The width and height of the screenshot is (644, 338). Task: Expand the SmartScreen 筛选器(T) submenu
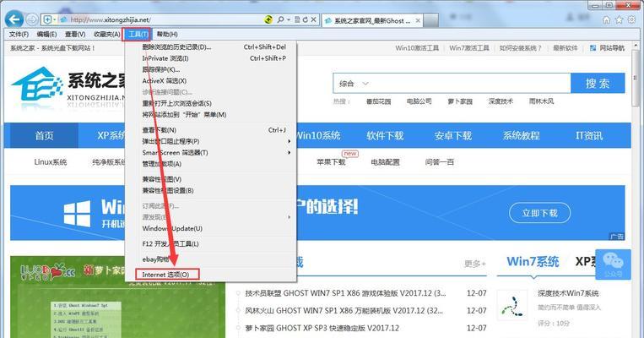(290, 153)
